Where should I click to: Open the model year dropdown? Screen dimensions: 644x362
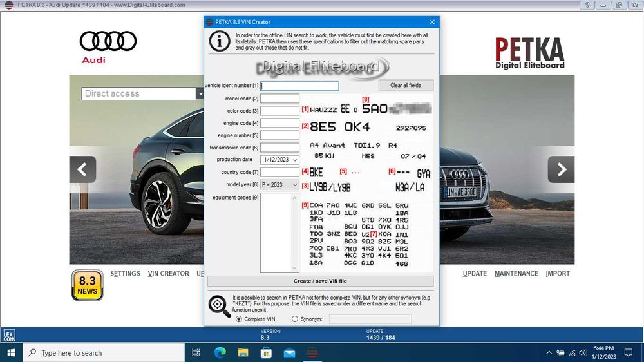(295, 185)
